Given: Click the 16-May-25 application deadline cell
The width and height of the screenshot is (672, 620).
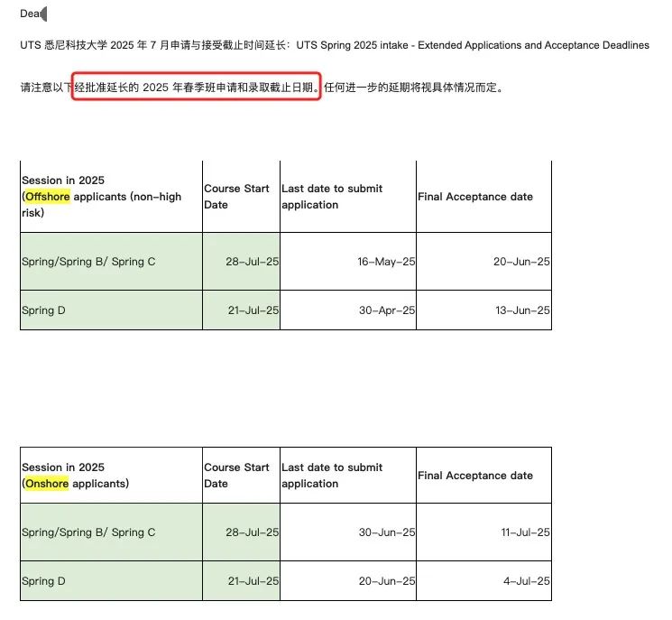Looking at the screenshot, I should pyautogui.click(x=386, y=262).
